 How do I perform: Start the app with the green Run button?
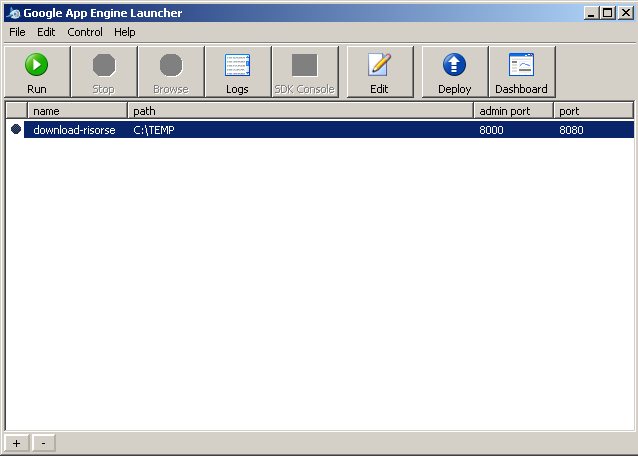(x=37, y=72)
